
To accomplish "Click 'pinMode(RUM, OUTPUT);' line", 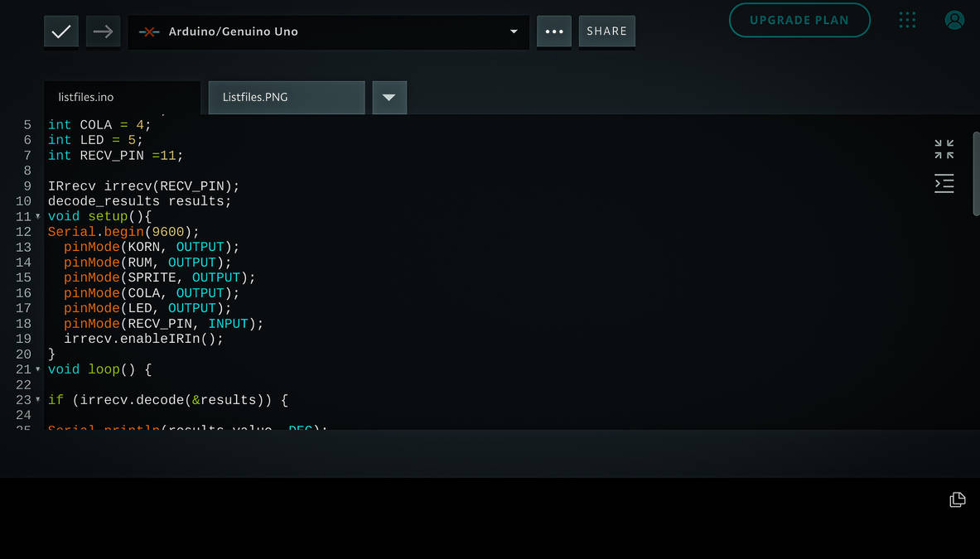I will tap(147, 263).
